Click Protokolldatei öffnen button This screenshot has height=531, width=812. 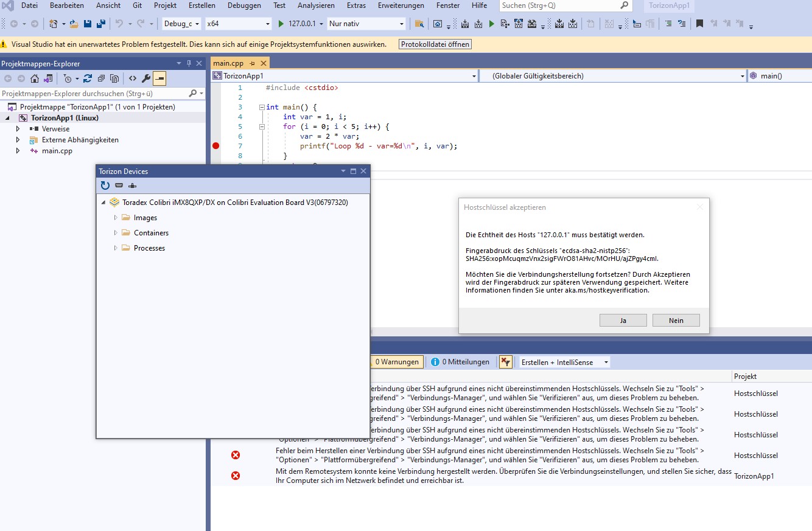point(435,44)
